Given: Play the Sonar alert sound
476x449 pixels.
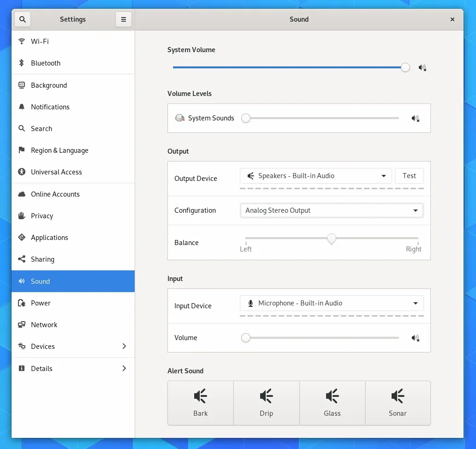Looking at the screenshot, I should click(398, 403).
